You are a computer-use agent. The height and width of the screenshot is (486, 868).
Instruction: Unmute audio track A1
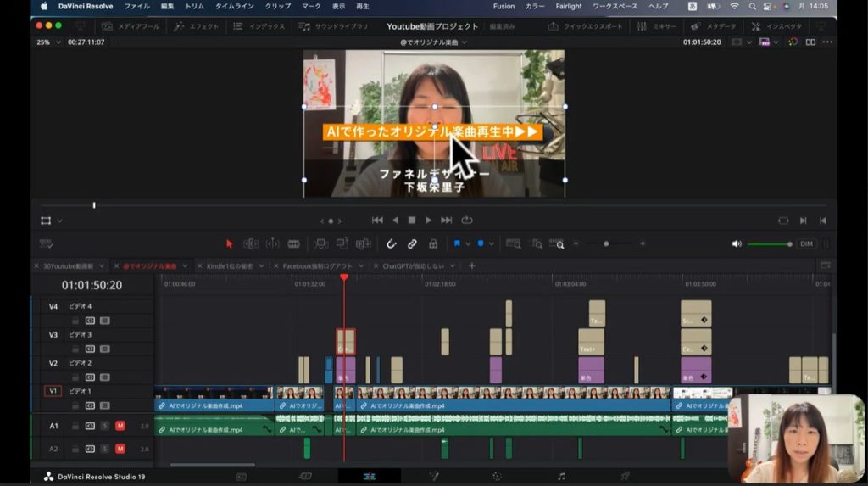point(120,426)
